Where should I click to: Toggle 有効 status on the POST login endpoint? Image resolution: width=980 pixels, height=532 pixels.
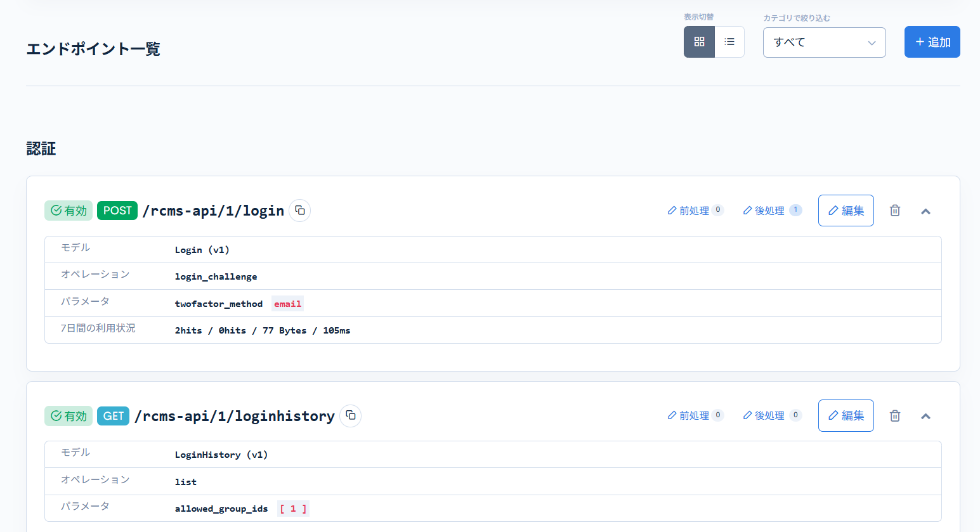coord(68,210)
